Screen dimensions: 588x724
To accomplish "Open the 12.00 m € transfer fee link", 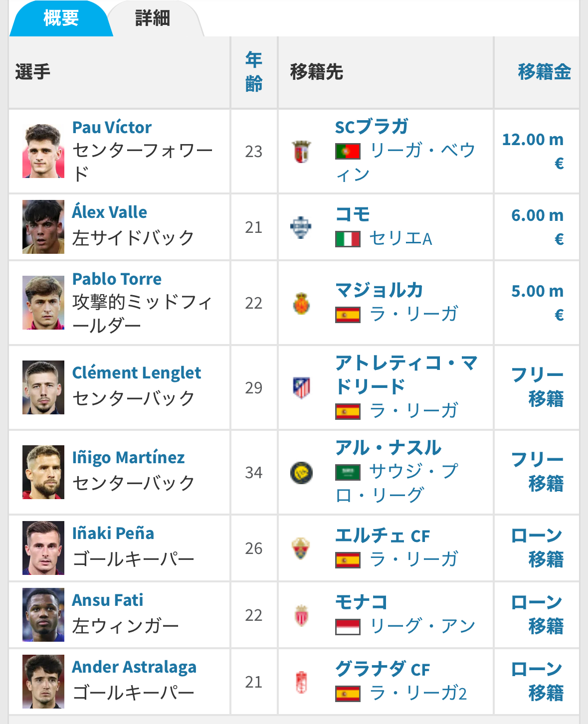I will tap(533, 151).
